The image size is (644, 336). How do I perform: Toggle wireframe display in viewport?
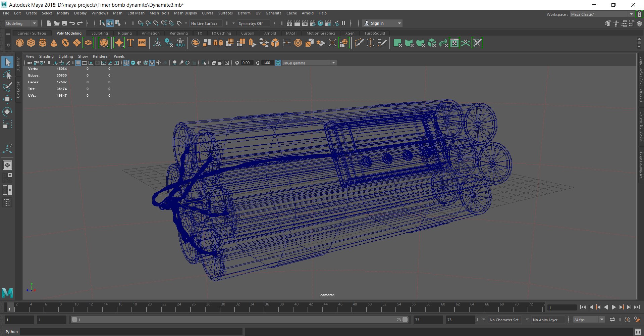pyautogui.click(x=126, y=63)
